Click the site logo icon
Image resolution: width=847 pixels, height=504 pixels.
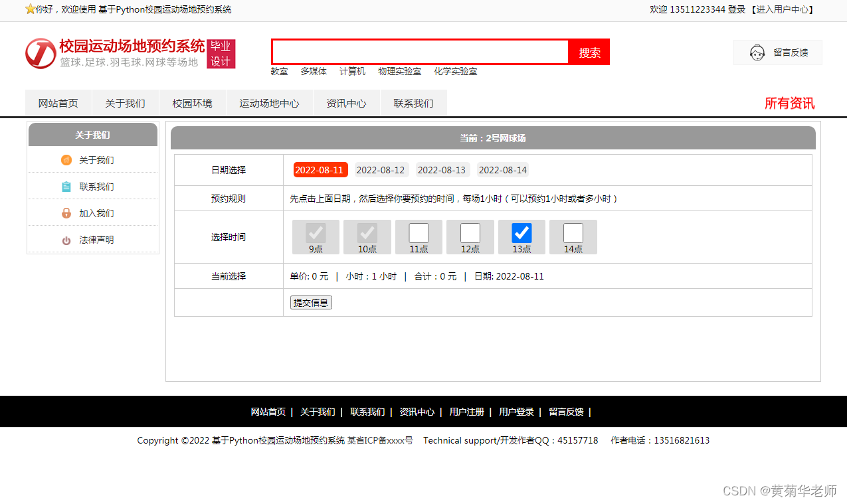point(41,54)
